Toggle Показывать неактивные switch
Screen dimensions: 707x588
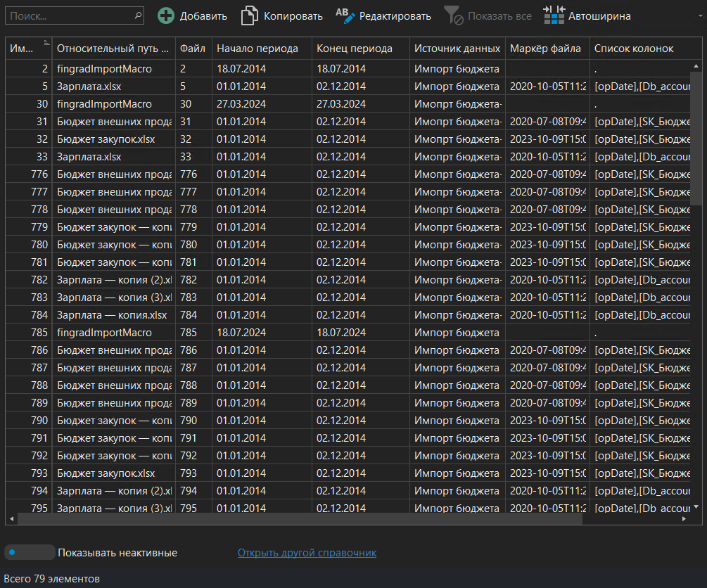click(29, 552)
